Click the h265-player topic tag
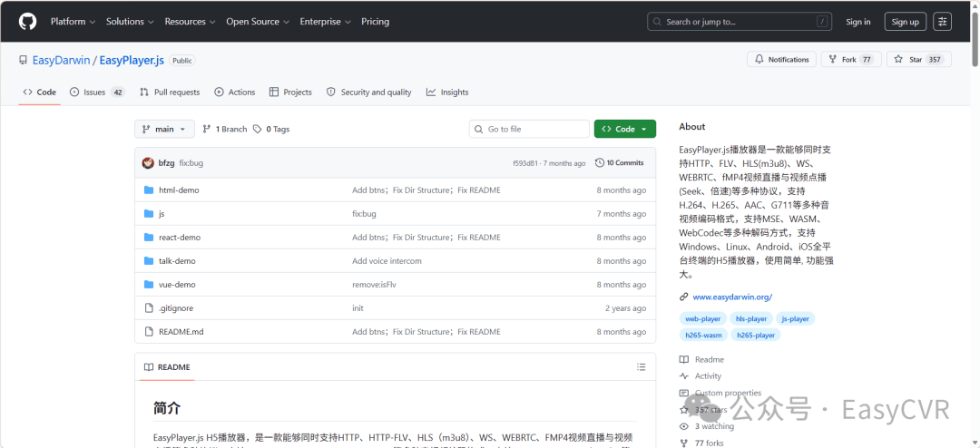This screenshot has width=980, height=448. [x=756, y=335]
